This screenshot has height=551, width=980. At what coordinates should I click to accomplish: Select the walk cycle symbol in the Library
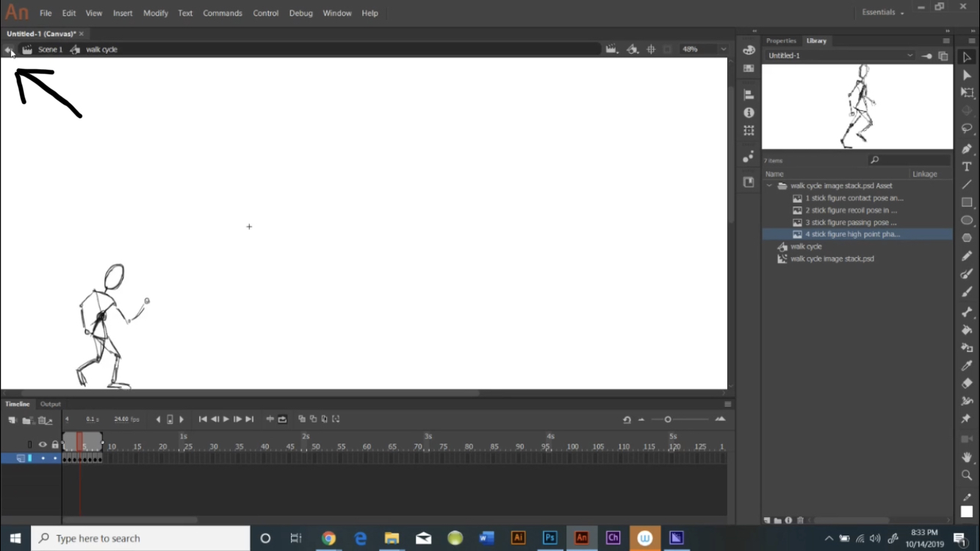(x=806, y=247)
